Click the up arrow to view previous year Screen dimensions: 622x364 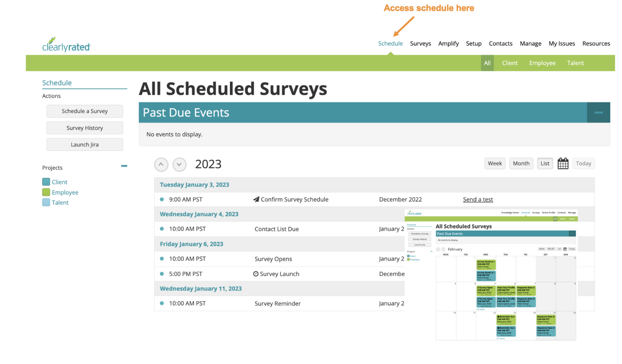click(161, 164)
